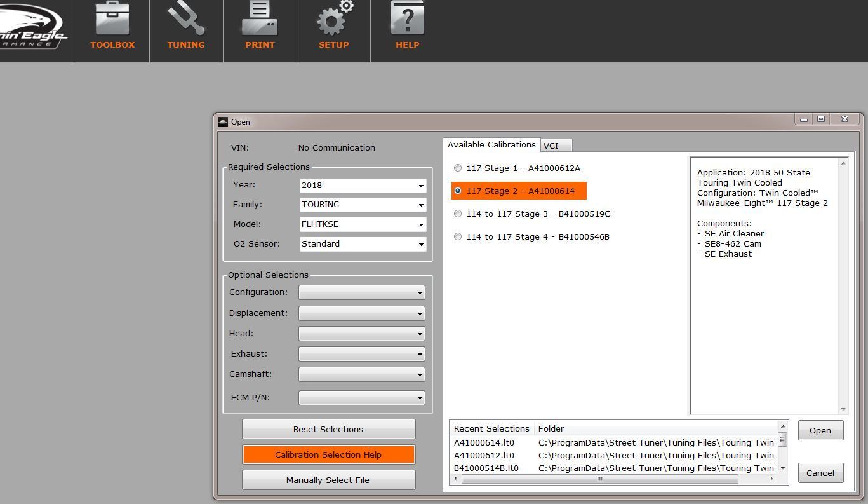Select A41000612.lt0 in Recent Selections list
The image size is (868, 504).
484,455
